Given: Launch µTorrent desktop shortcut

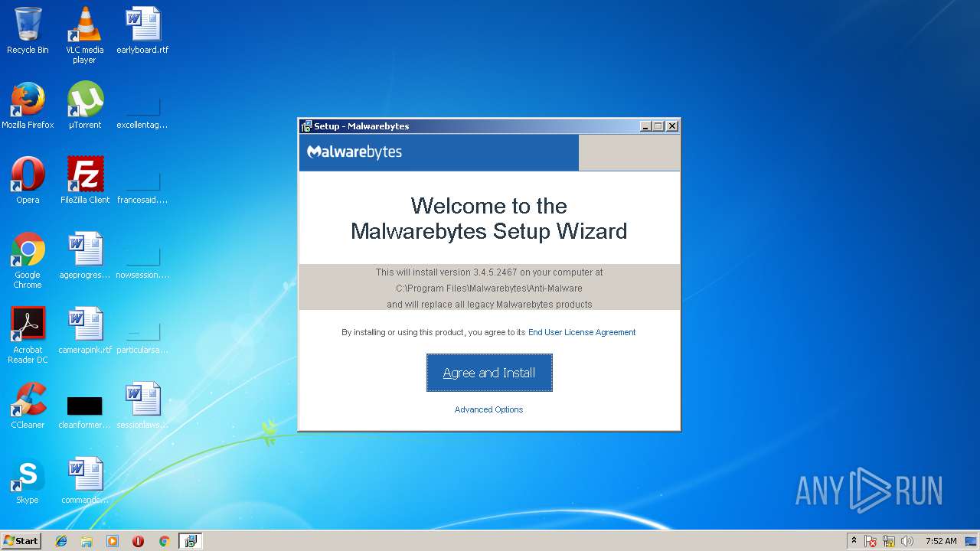Looking at the screenshot, I should [x=85, y=106].
